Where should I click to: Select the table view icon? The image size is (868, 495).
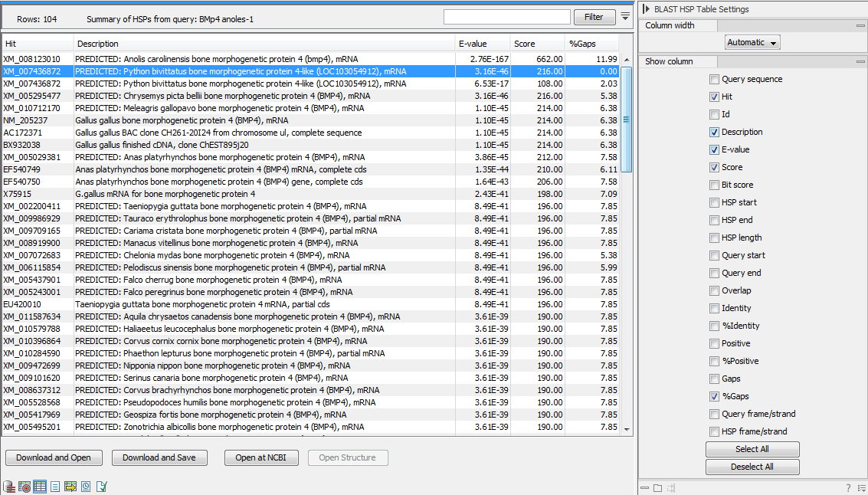coord(39,486)
